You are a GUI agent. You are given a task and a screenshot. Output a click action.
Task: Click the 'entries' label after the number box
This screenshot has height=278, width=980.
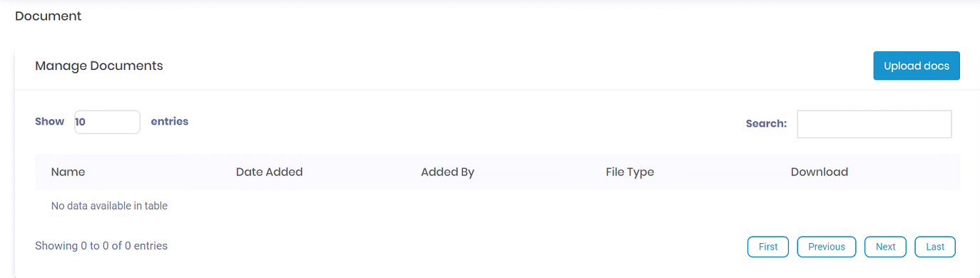point(170,121)
